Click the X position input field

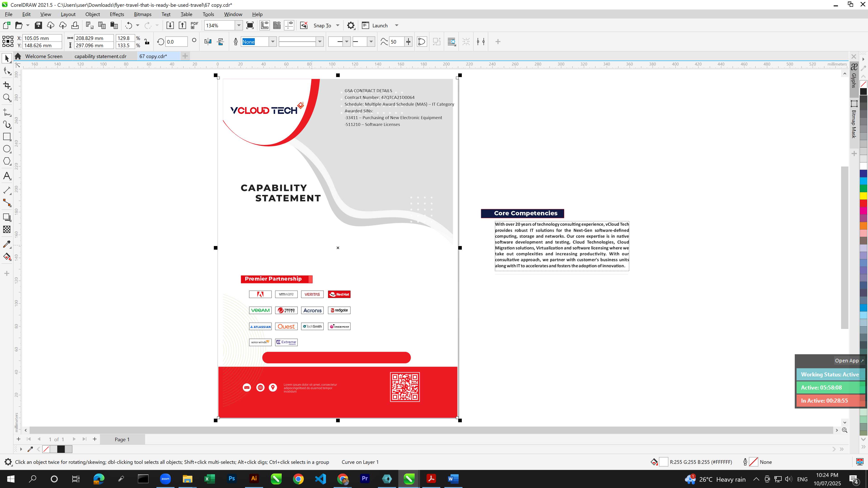(x=42, y=38)
